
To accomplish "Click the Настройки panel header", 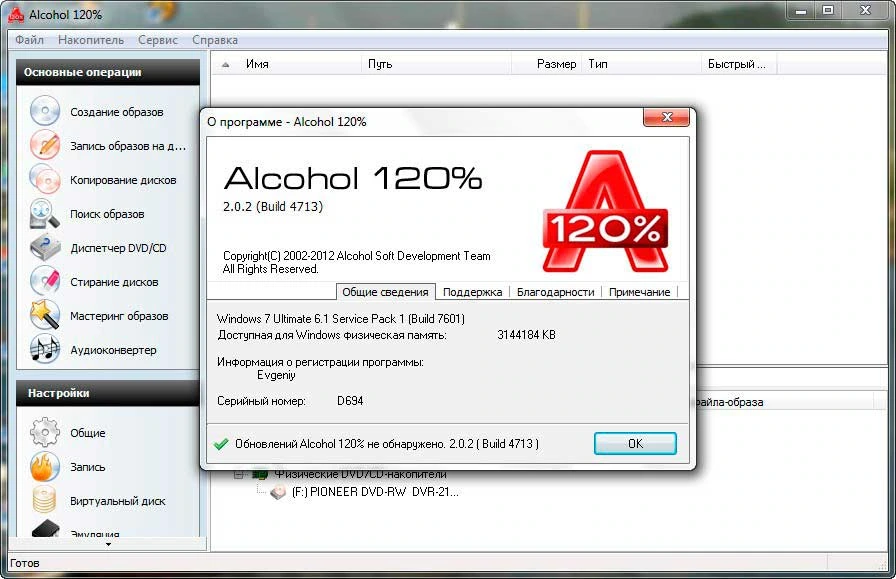I will (x=108, y=393).
